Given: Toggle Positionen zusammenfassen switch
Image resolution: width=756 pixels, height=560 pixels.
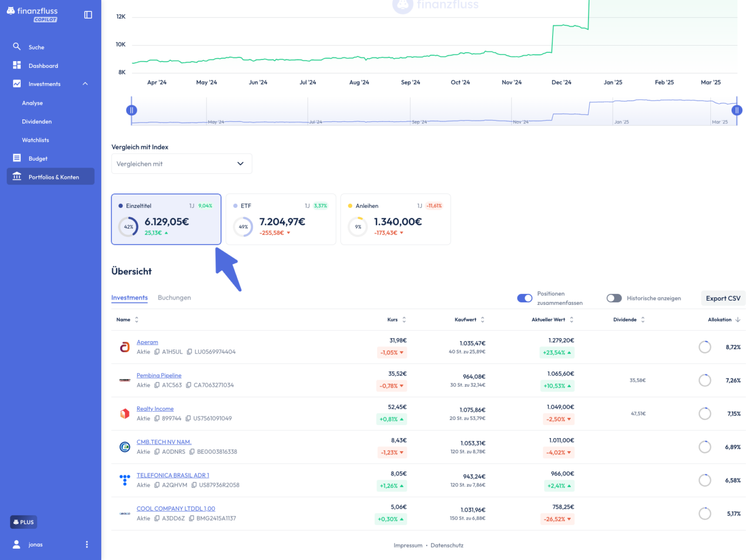Looking at the screenshot, I should [x=525, y=298].
